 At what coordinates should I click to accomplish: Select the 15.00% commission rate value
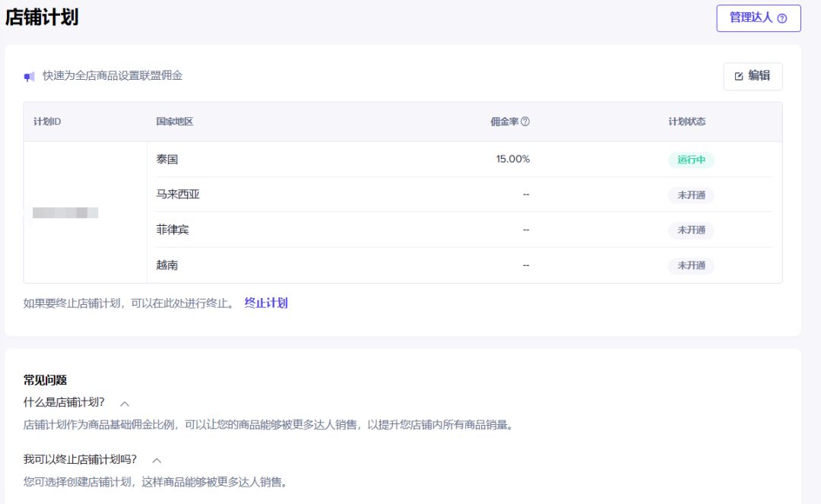[x=512, y=160]
